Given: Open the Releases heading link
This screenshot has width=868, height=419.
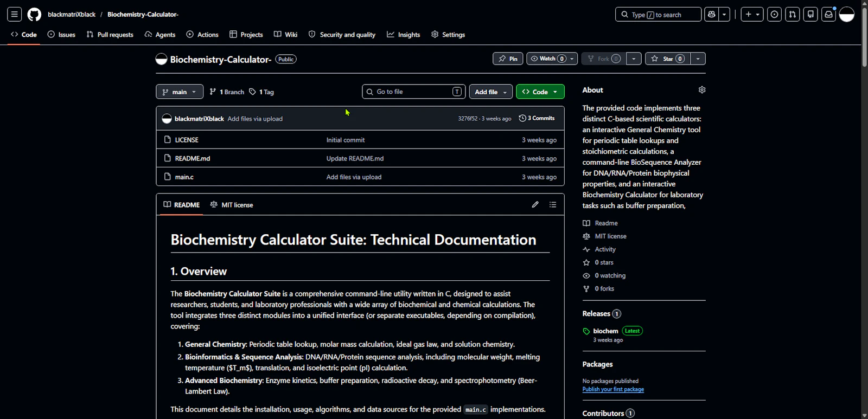Looking at the screenshot, I should pyautogui.click(x=602, y=314).
